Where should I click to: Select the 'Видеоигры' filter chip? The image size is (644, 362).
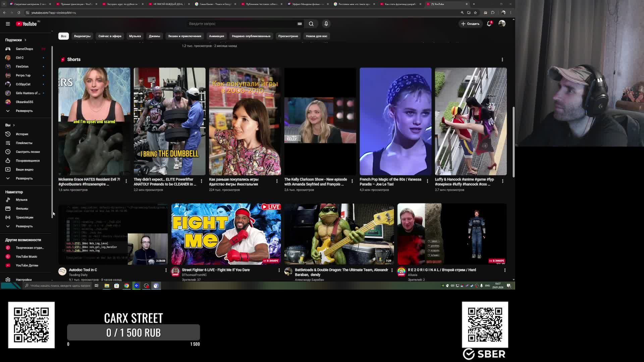[x=82, y=36]
